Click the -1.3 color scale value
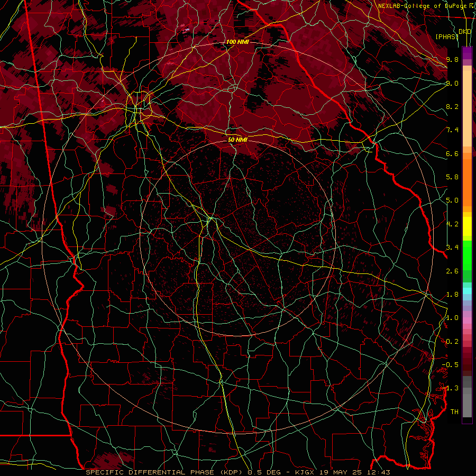This screenshot has height=476, width=476. (450, 388)
